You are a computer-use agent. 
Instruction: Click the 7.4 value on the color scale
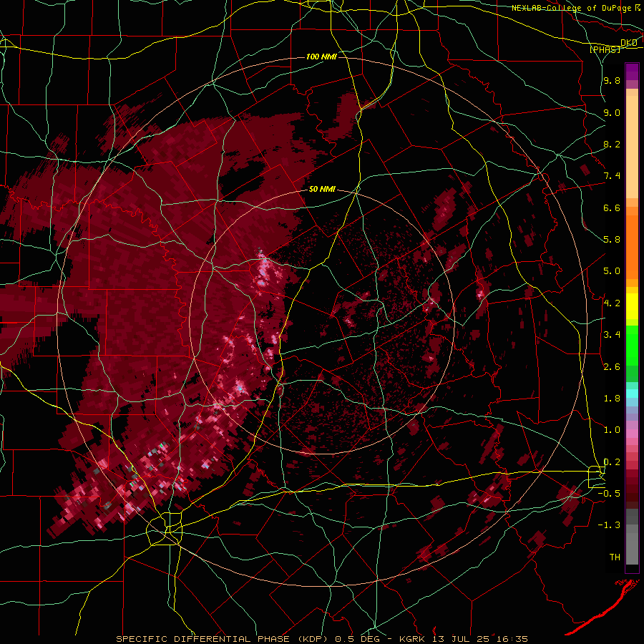(612, 176)
